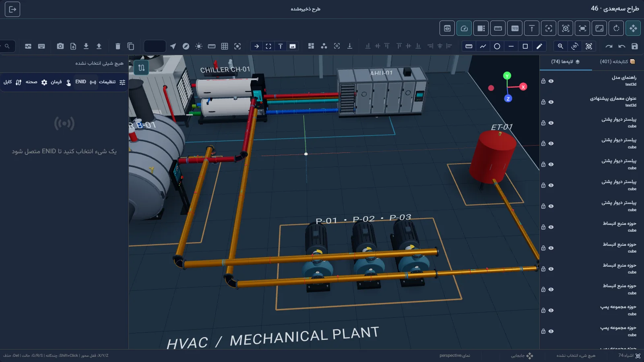This screenshot has width=644, height=362.
Task: Select the pencil draw tool
Action: point(539,46)
